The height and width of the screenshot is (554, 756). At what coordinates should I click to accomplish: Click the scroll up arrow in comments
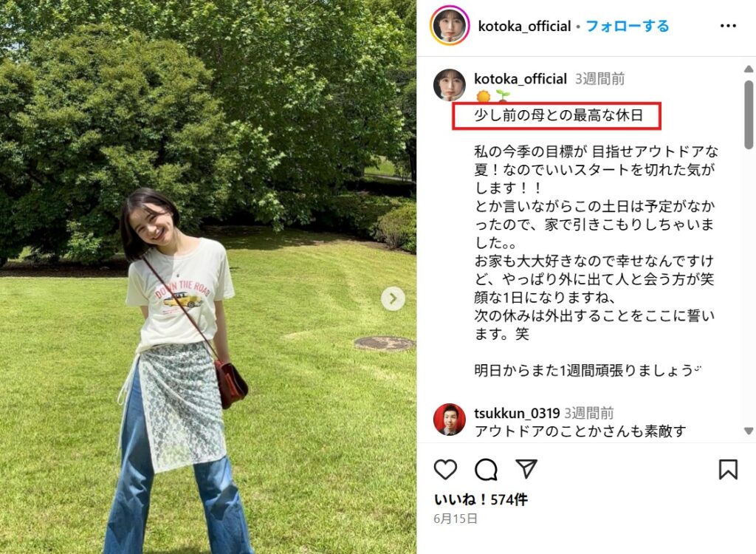(x=749, y=69)
